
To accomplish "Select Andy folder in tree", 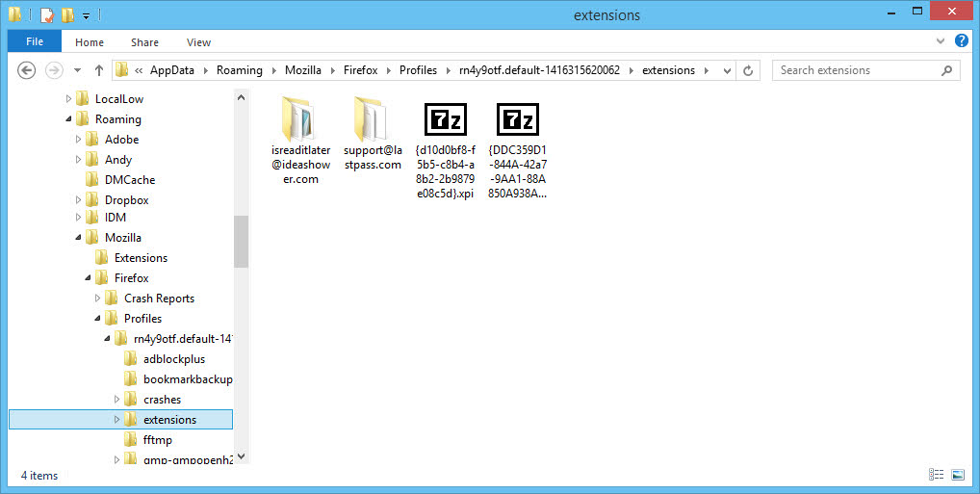I will coord(118,160).
